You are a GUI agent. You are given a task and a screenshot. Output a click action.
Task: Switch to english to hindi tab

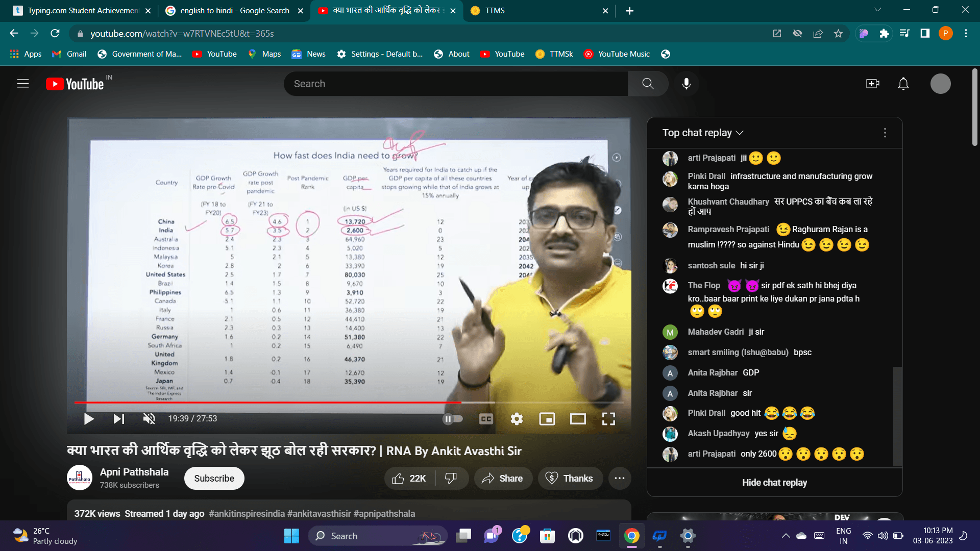click(x=234, y=11)
